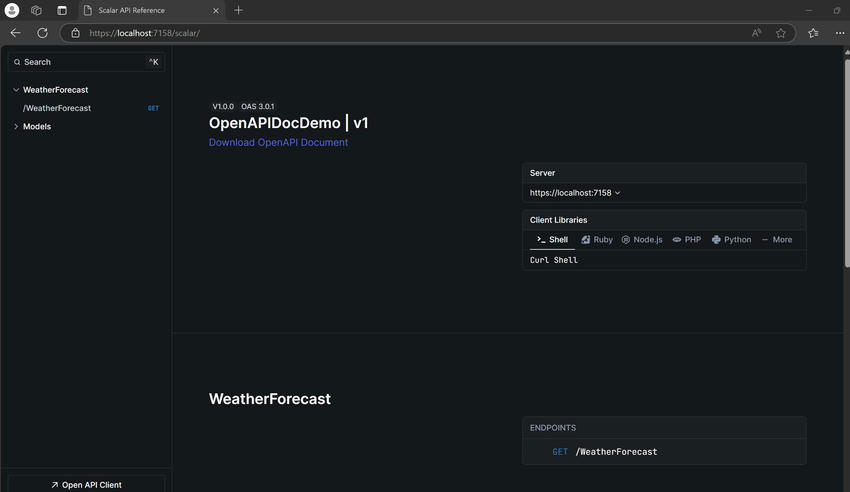
Task: Open browser Settings and more menu
Action: coord(840,33)
